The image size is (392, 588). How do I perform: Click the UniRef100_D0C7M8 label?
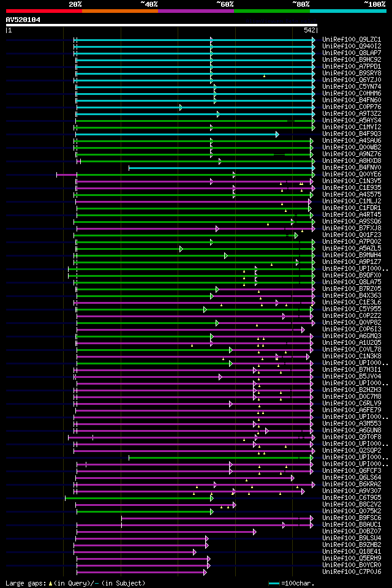[x=352, y=397]
